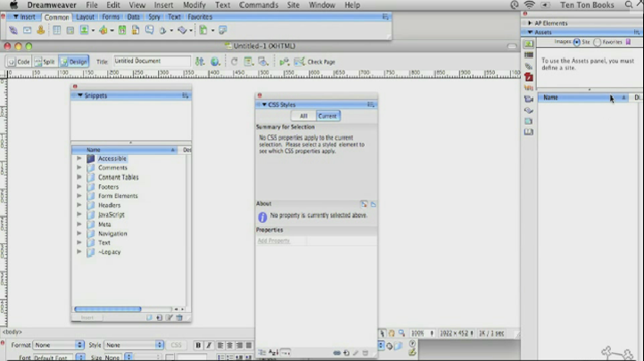
Task: Toggle Bold in Properties inspector
Action: pyautogui.click(x=198, y=346)
